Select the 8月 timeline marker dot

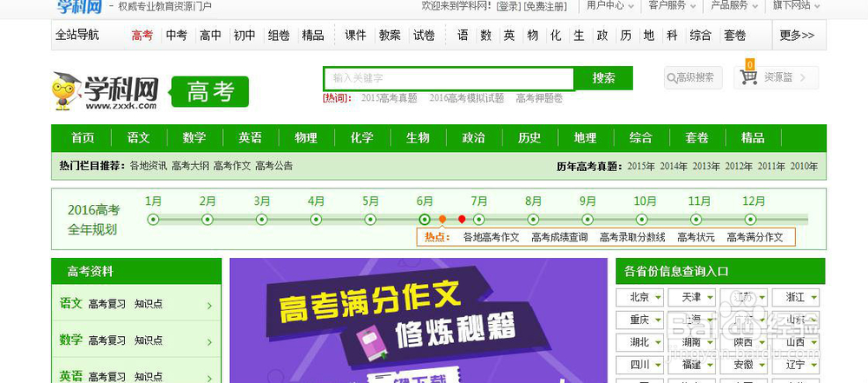coord(533,220)
